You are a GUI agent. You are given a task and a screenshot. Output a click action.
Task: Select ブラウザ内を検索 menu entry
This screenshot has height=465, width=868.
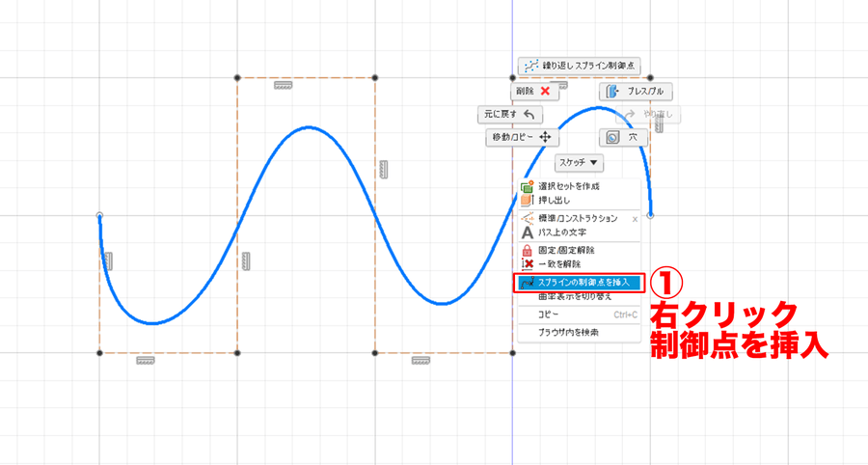[579, 333]
